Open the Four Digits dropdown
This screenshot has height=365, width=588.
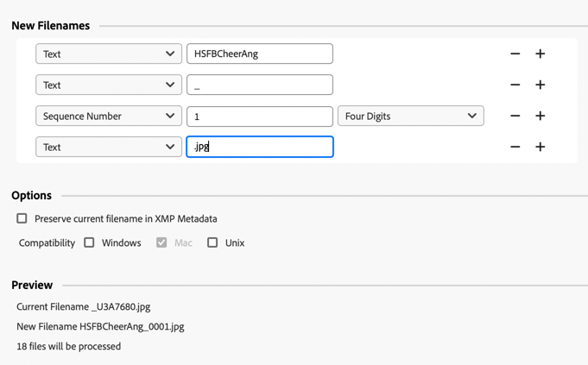[410, 116]
